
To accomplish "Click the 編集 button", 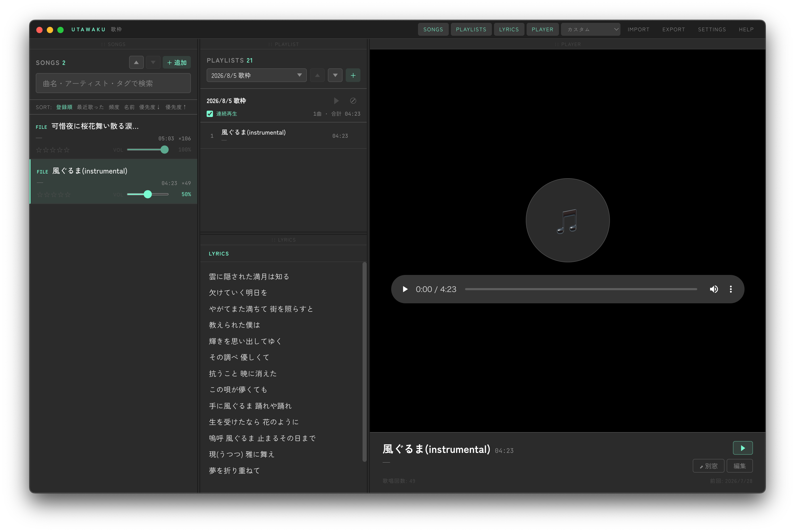I will click(x=739, y=466).
